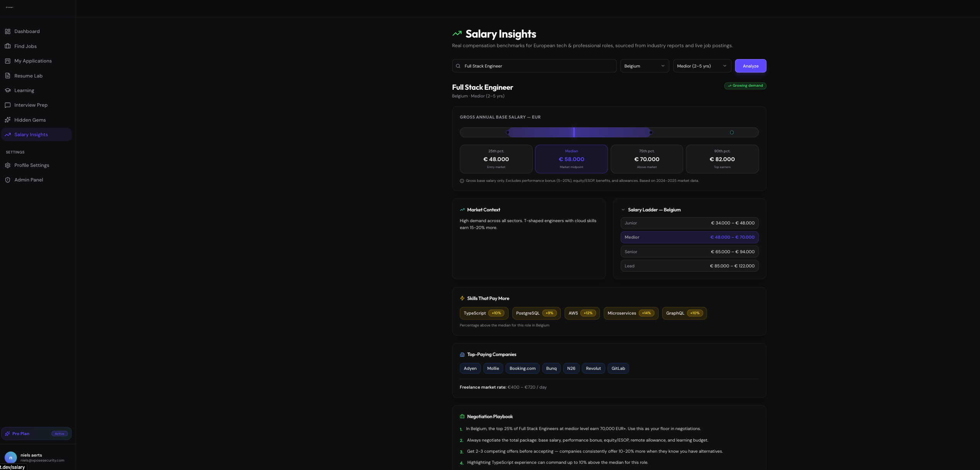Select the Senior row in salary ladder

(x=689, y=252)
